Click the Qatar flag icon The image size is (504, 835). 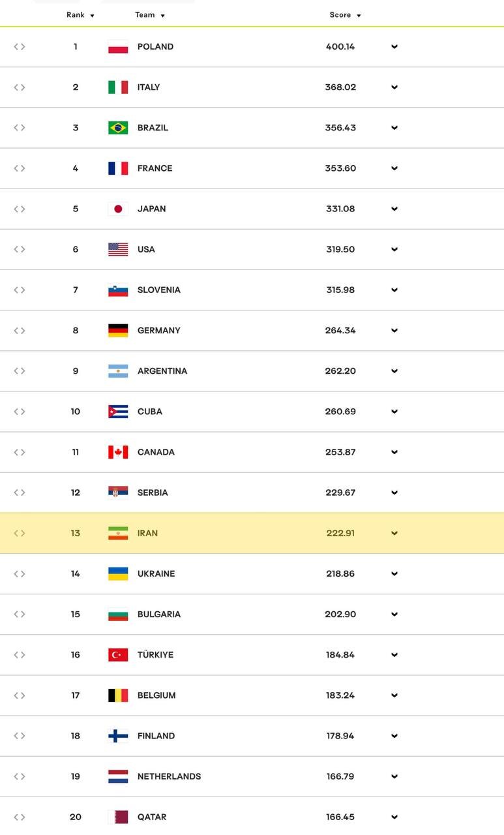[x=118, y=817]
